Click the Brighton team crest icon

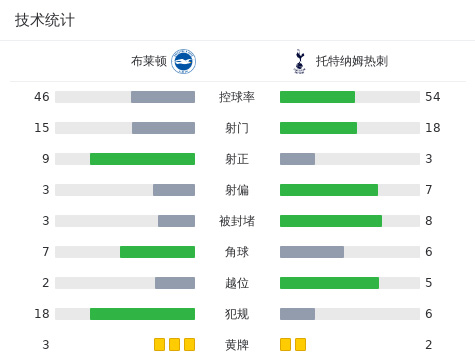coord(183,61)
